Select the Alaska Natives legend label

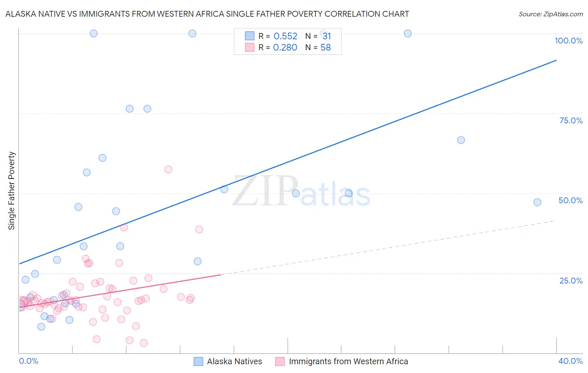(x=235, y=361)
